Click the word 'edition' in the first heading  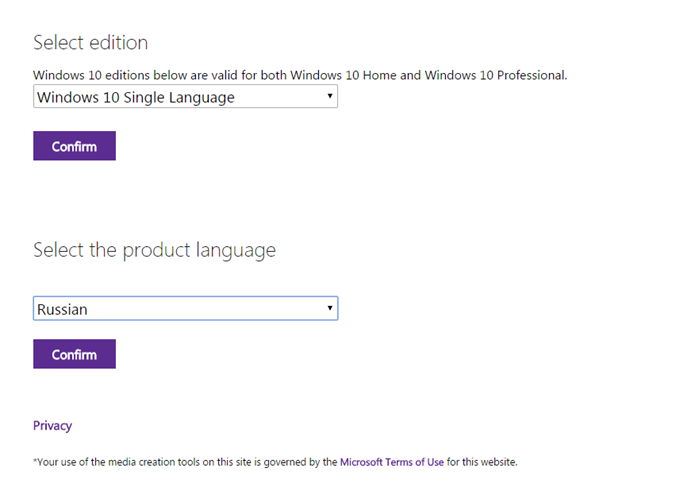pos(117,43)
